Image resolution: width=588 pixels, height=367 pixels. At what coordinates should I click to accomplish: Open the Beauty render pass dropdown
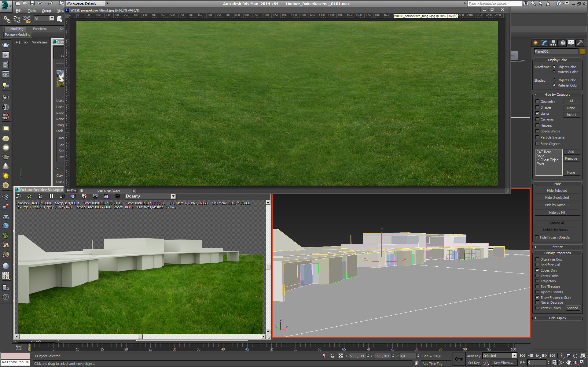tap(173, 196)
